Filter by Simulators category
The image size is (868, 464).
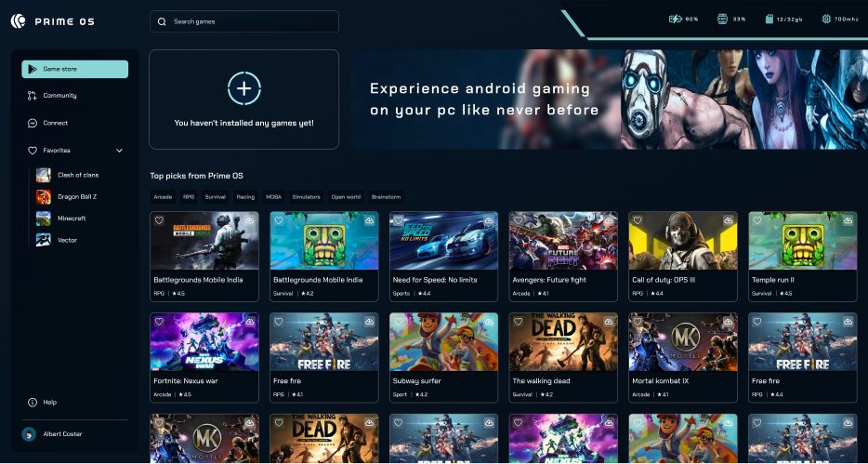(306, 197)
